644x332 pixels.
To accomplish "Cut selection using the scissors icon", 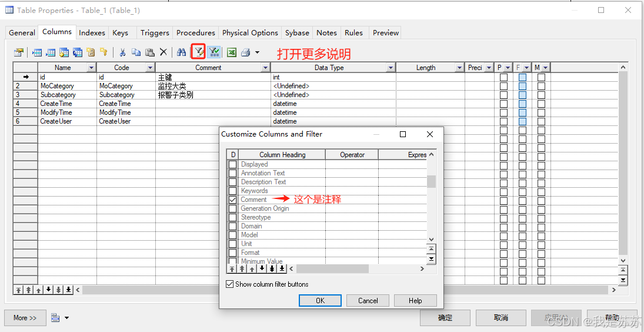I will click(x=122, y=52).
